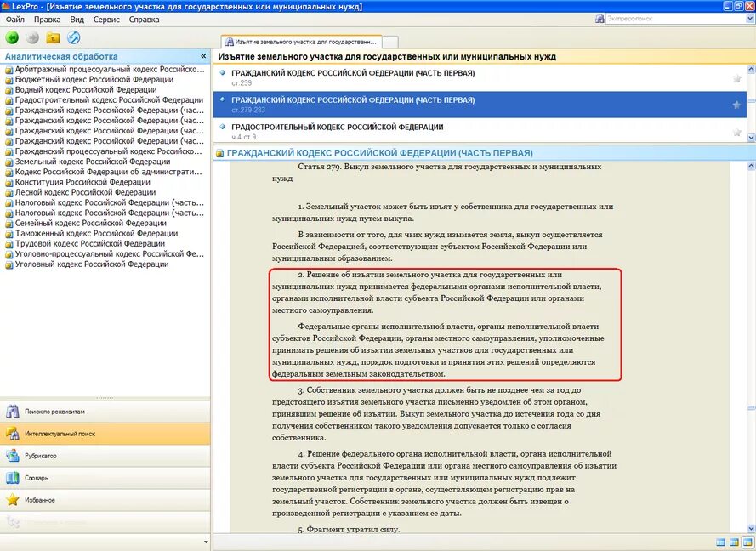Open the Градостроительный кодекс ч.4 ст.9 result

(480, 132)
